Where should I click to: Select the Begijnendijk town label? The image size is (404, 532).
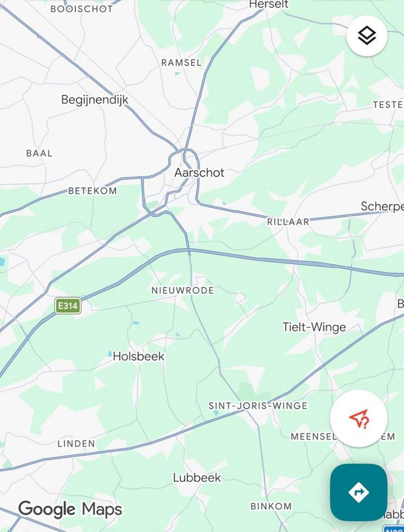(x=95, y=100)
